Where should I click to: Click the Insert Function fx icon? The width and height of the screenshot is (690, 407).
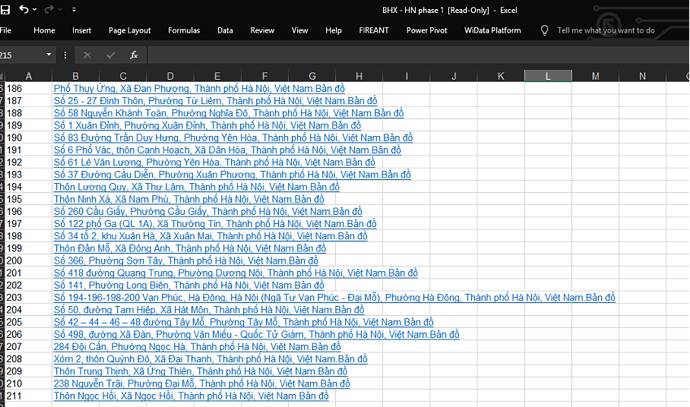(134, 55)
